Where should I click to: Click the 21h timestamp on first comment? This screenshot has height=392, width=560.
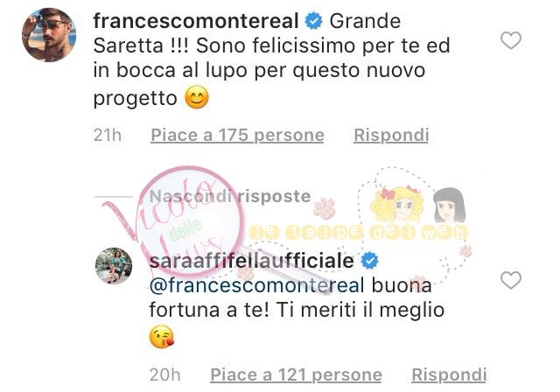[108, 136]
